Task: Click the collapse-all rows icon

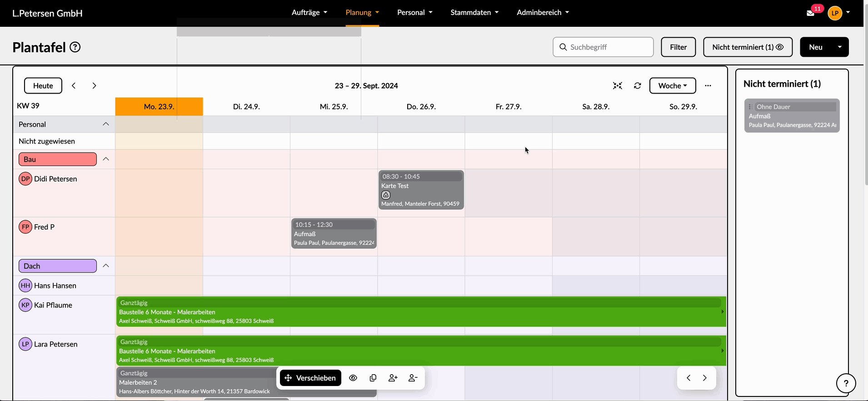Action: (x=617, y=85)
